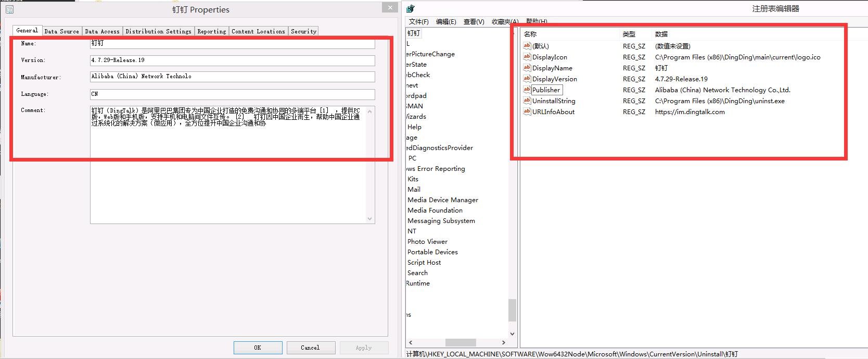Select the Publisher value name

coord(546,90)
